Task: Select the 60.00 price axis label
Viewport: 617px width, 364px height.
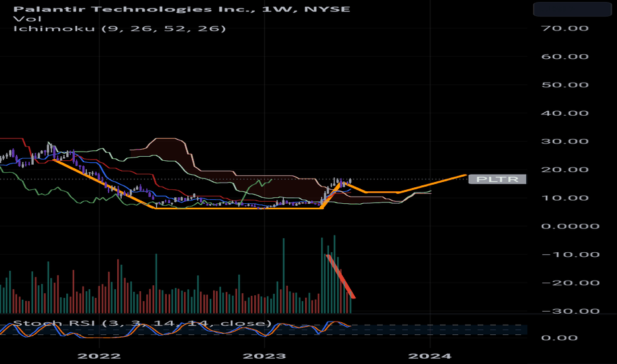Action: (565, 57)
